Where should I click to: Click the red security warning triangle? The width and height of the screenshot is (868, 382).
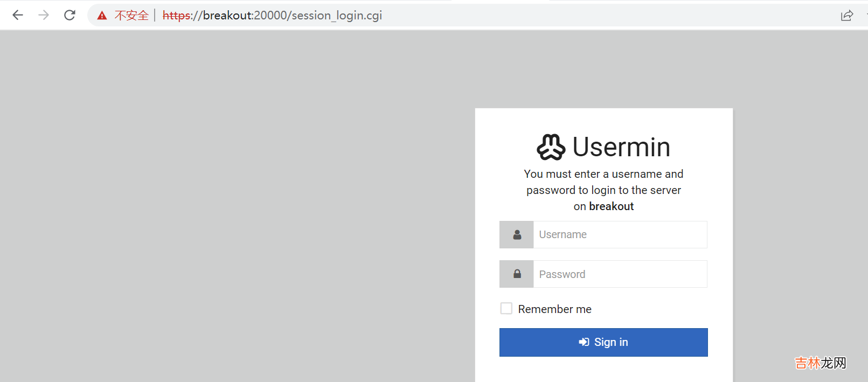point(102,16)
